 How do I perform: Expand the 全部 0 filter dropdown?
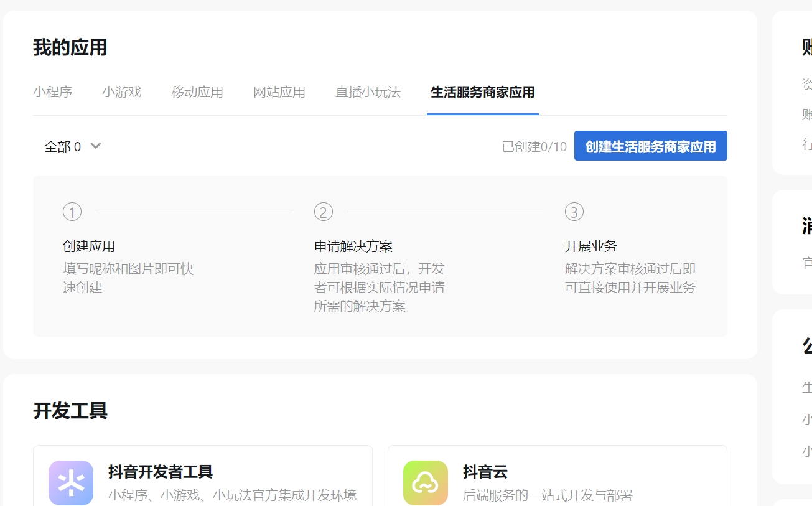click(63, 147)
